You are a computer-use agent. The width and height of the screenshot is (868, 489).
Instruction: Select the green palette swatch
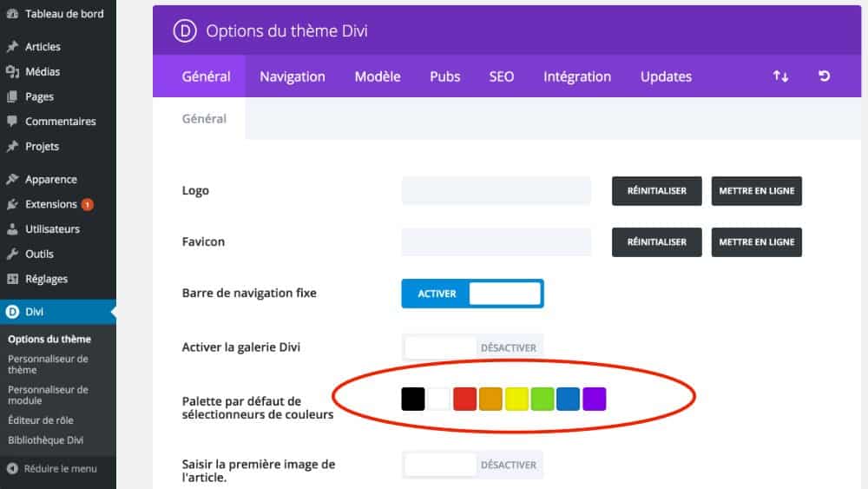(x=542, y=400)
